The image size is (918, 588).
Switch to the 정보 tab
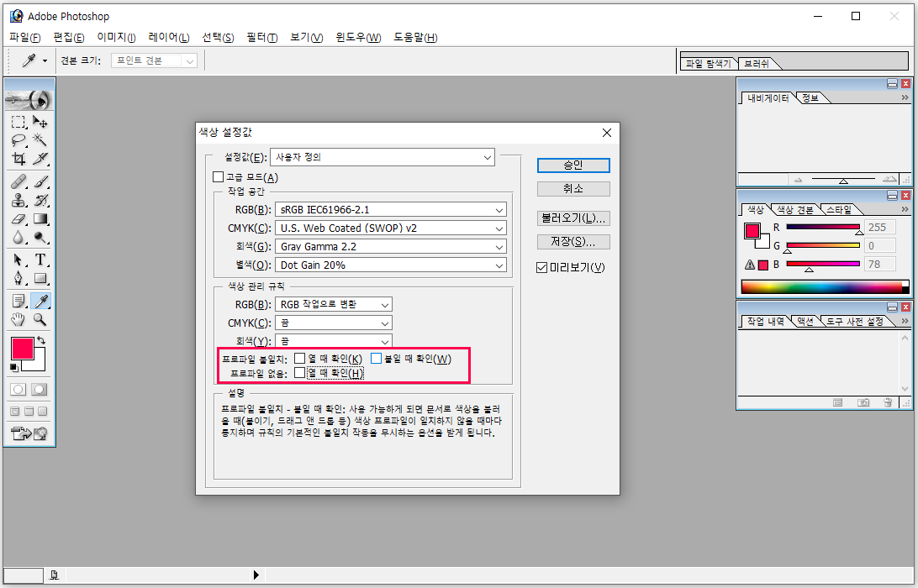click(810, 97)
